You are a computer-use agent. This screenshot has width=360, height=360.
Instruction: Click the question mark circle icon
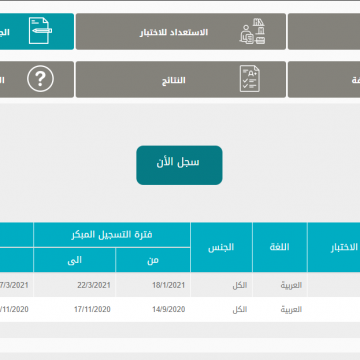(40, 79)
